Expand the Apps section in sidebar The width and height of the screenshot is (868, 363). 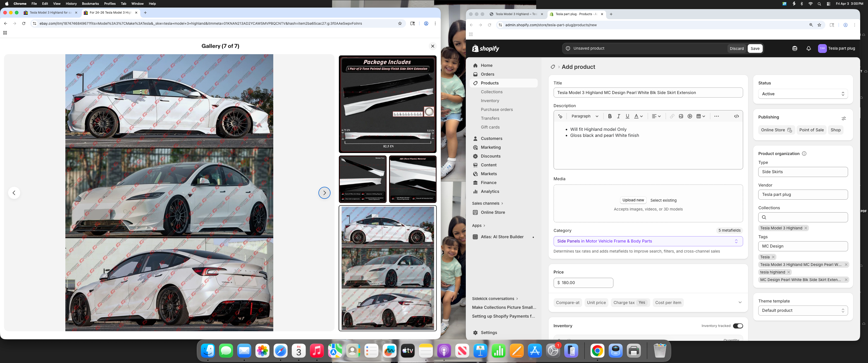tap(478, 226)
